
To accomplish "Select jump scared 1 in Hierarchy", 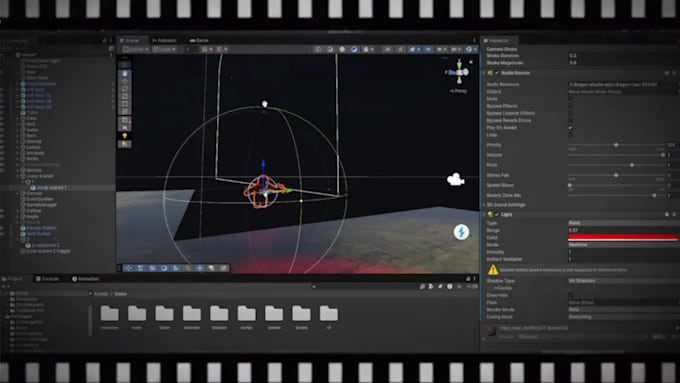I will 52,188.
